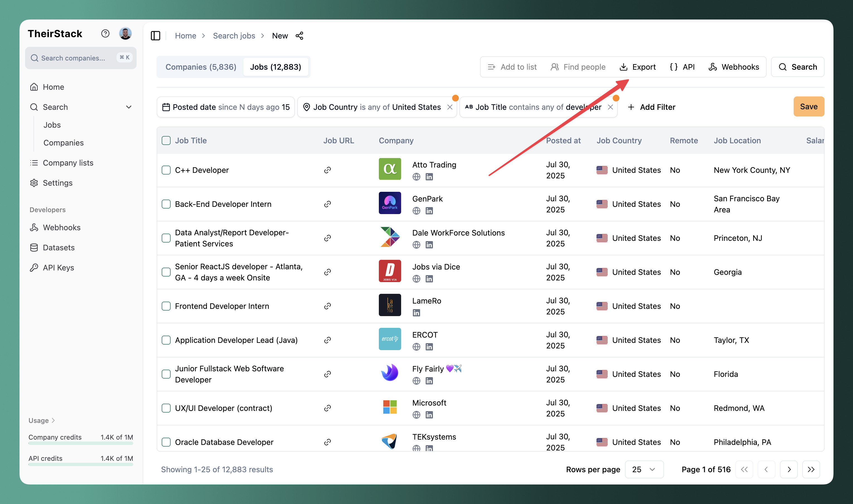The height and width of the screenshot is (504, 853).
Task: Open the help question mark icon
Action: [x=105, y=33]
